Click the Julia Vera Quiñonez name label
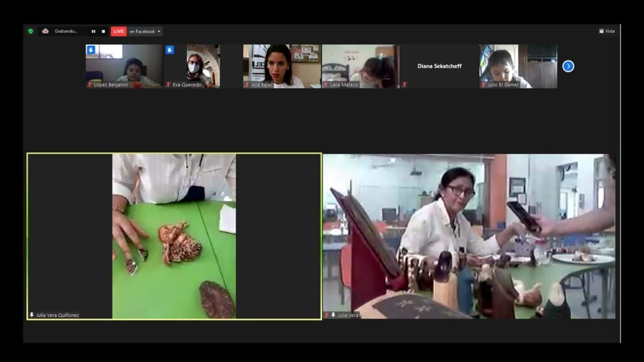This screenshot has height=362, width=644. click(x=58, y=315)
